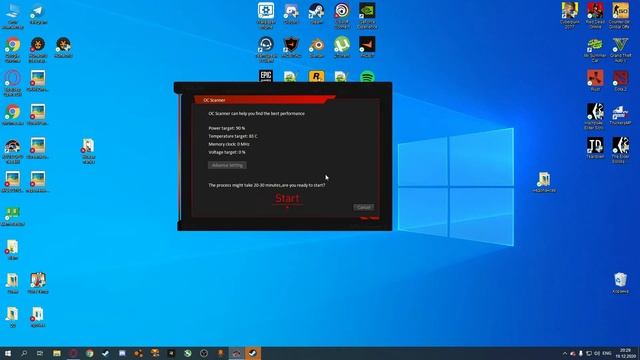The image size is (640, 360).
Task: Open the Thunder VPN shortcut
Action: point(620,115)
